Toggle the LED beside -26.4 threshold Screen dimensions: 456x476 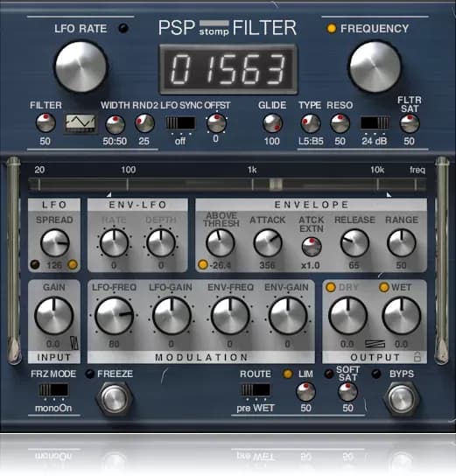(202, 265)
